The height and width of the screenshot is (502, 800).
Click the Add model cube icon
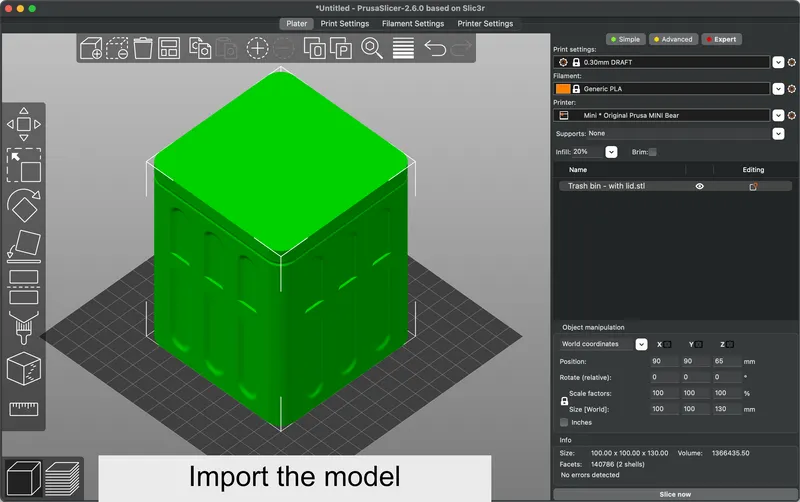click(91, 48)
